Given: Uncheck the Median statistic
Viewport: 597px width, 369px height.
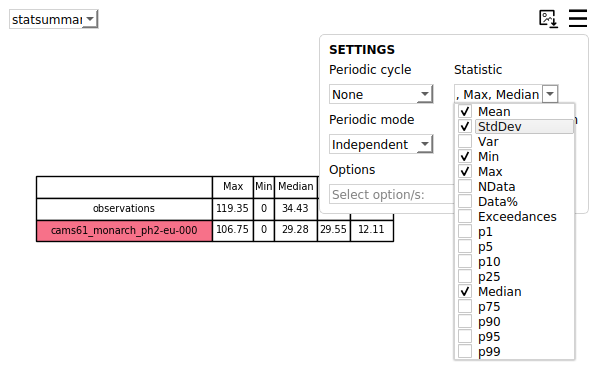Looking at the screenshot, I should (465, 291).
